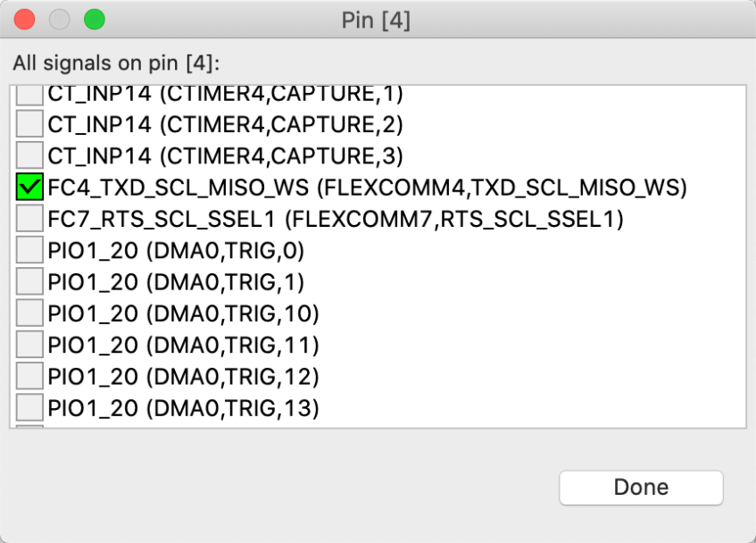Check the PIO1_20 DMA0 TRIG,0 checkbox
756x543 pixels.
tap(29, 250)
